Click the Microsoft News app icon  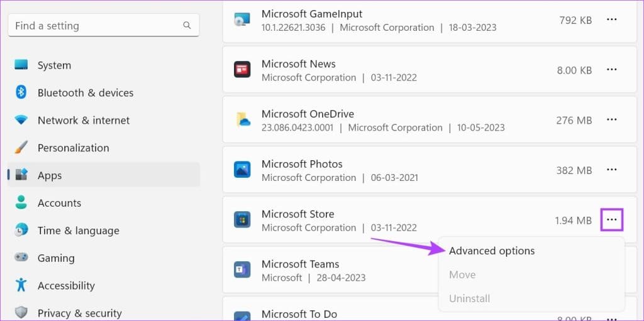tap(242, 69)
